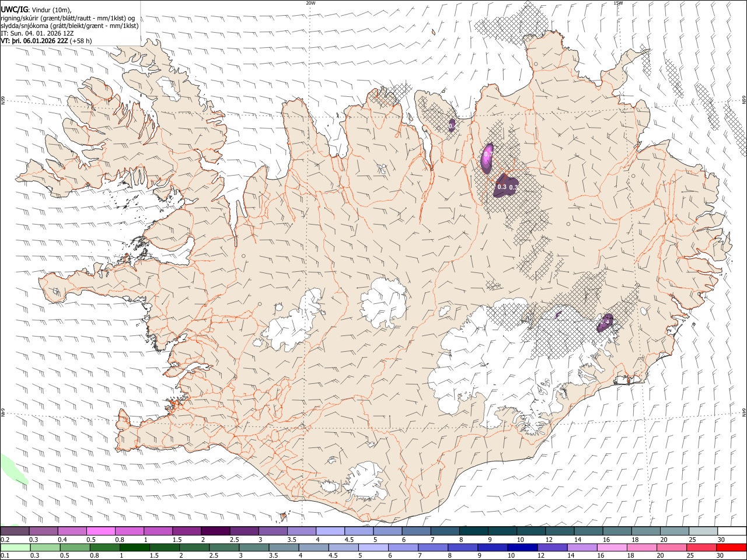Viewport: 747px width, 560px height.
Task: Click the bright magenta snowfall blob in north Iceland
Action: [x=487, y=158]
